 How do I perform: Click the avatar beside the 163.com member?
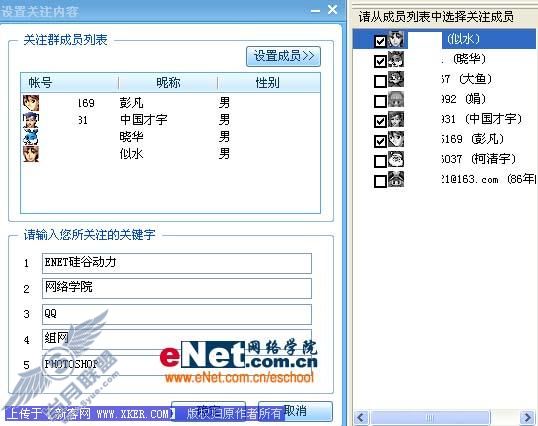(396, 179)
